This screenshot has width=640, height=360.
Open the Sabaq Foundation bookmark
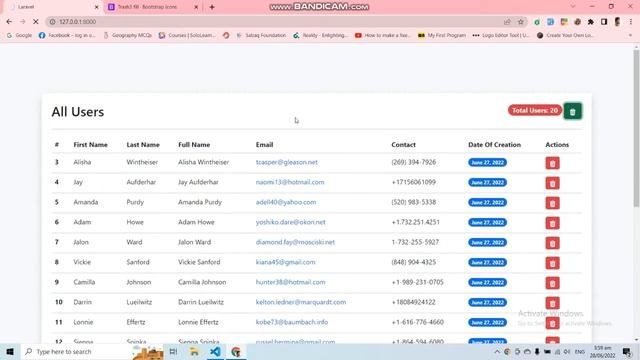pos(261,35)
